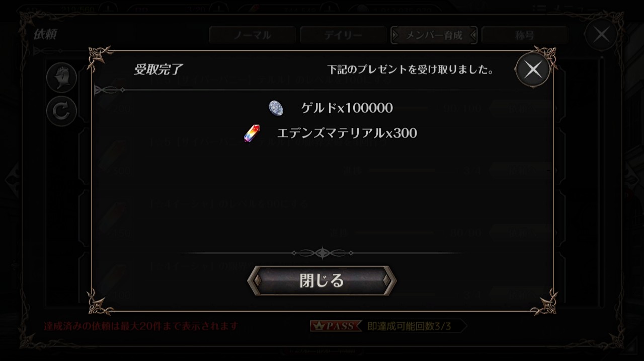Close the 受取完了 dialog with X

tap(533, 70)
